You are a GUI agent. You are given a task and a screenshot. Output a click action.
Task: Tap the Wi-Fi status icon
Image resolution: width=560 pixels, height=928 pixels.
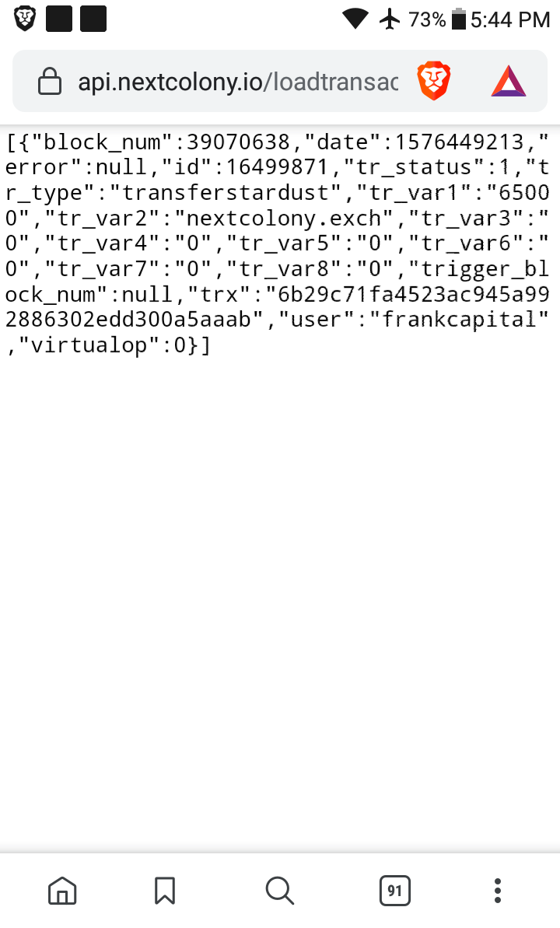click(x=355, y=19)
